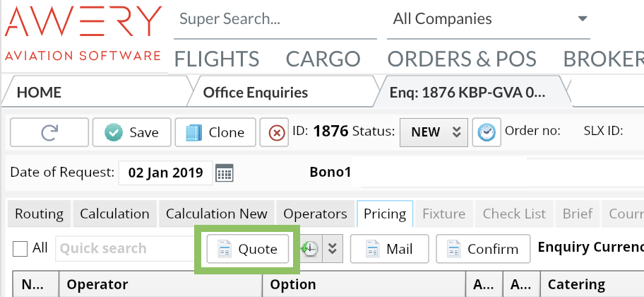This screenshot has width=644, height=297.
Task: Click the refresh arrow button
Action: 49,132
